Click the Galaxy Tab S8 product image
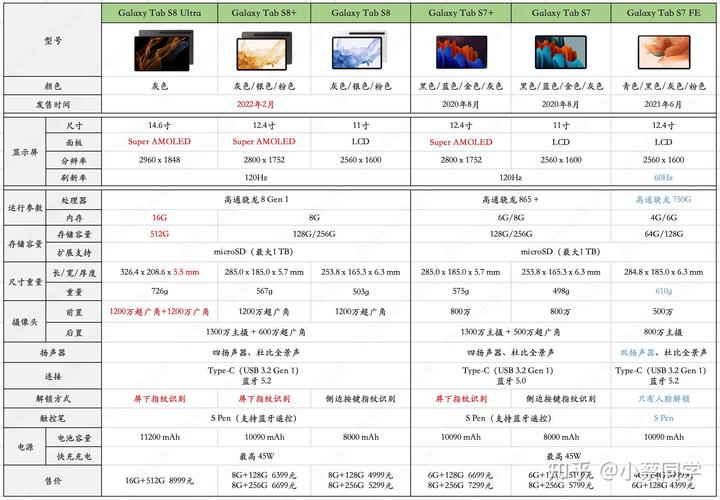Image resolution: width=720 pixels, height=500 pixels. [359, 50]
